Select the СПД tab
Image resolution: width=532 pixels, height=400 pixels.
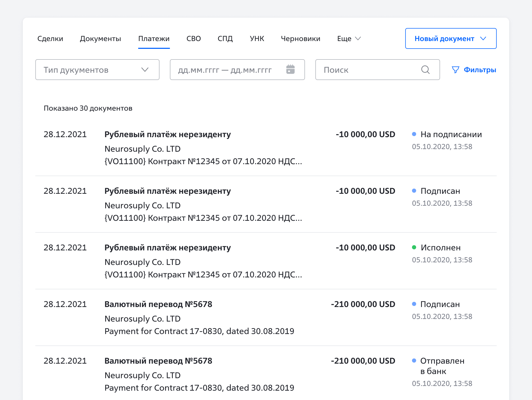pos(225,38)
